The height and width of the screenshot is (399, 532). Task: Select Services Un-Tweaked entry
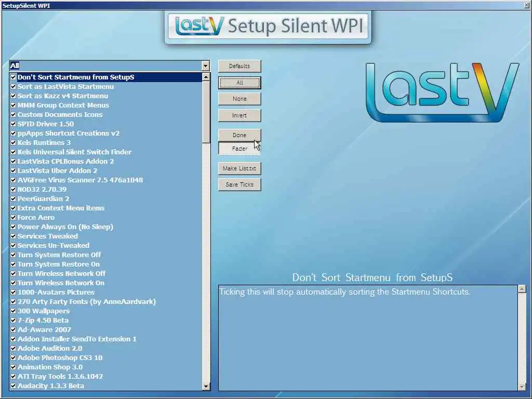[54, 246]
